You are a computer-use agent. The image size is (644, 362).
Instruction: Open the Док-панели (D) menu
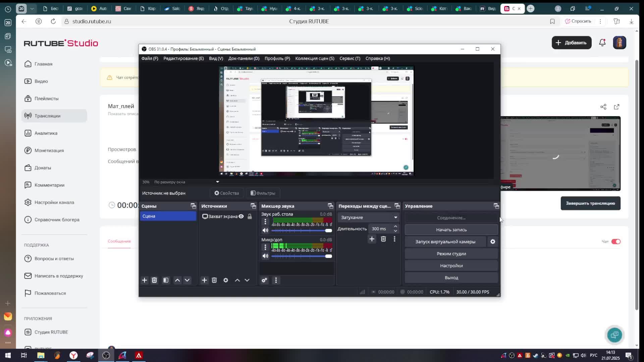[x=244, y=58]
